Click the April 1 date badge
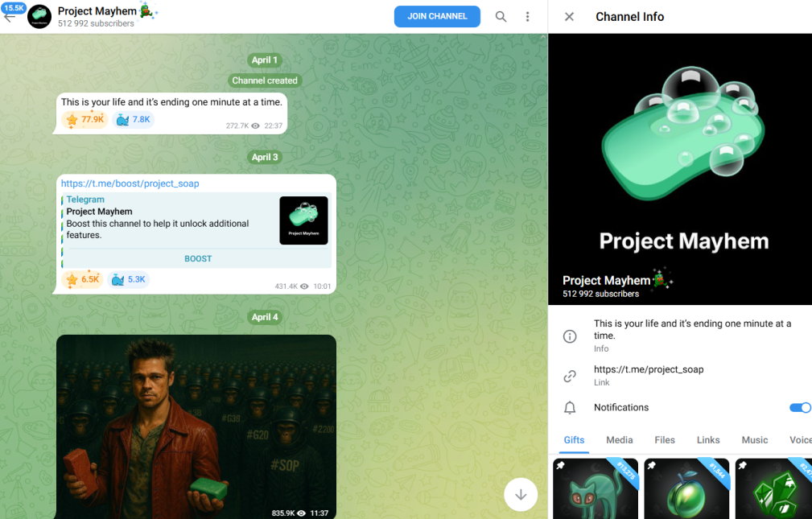Image resolution: width=812 pixels, height=519 pixels. coord(265,60)
